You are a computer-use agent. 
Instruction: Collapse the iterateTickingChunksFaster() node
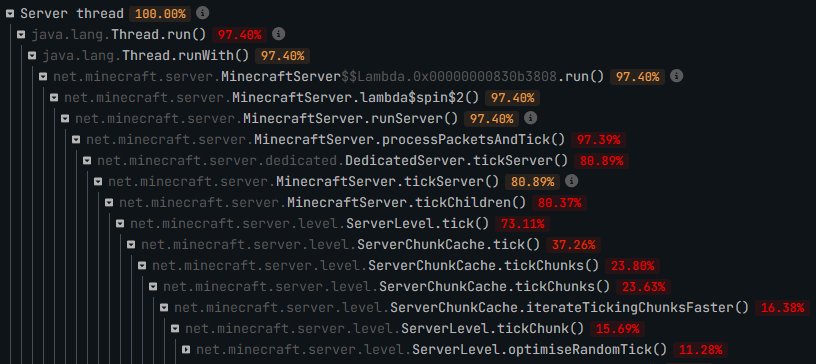[164, 308]
